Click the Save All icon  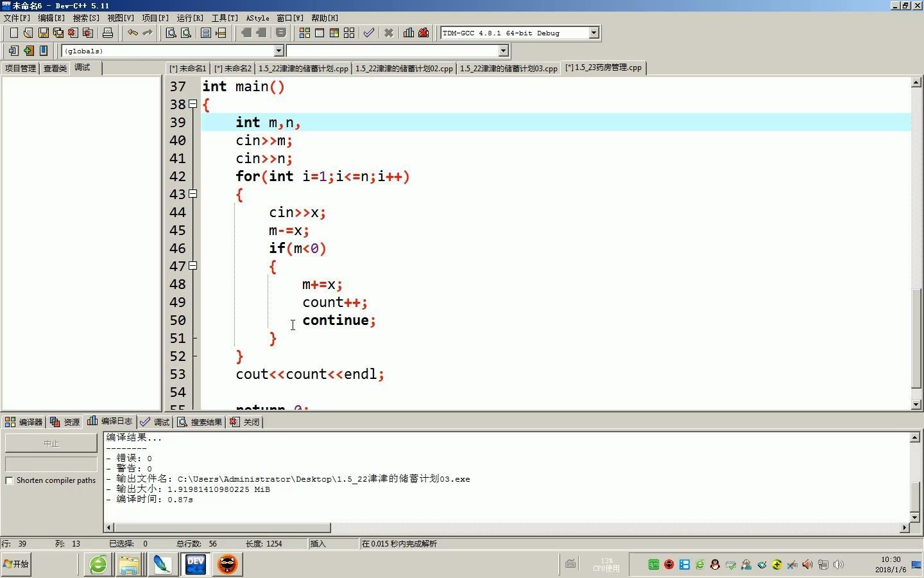[58, 33]
